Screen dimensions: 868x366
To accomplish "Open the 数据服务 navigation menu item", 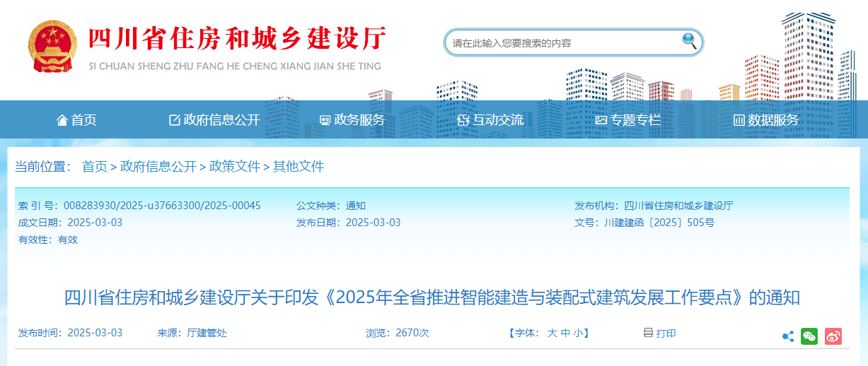I will pos(766,120).
